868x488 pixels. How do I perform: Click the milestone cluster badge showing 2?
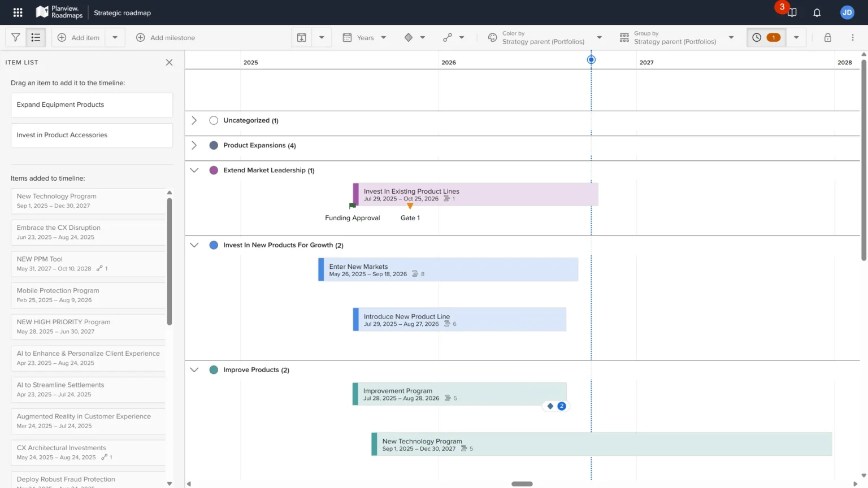[556, 406]
